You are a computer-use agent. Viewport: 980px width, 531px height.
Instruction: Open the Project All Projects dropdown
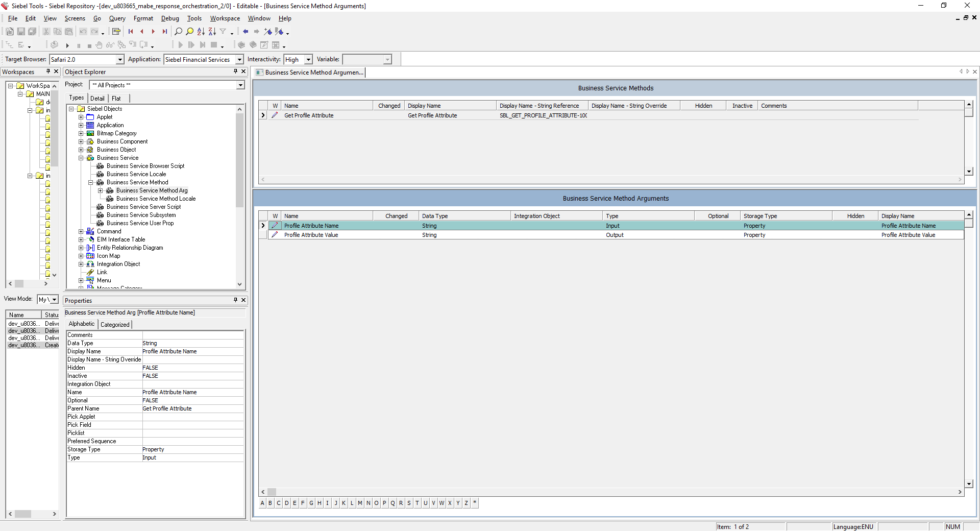[x=240, y=85]
